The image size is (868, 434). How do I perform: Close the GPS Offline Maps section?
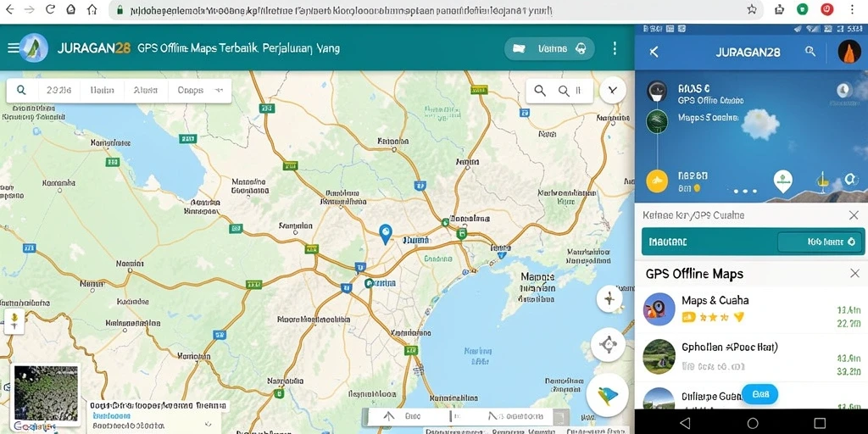(x=854, y=273)
